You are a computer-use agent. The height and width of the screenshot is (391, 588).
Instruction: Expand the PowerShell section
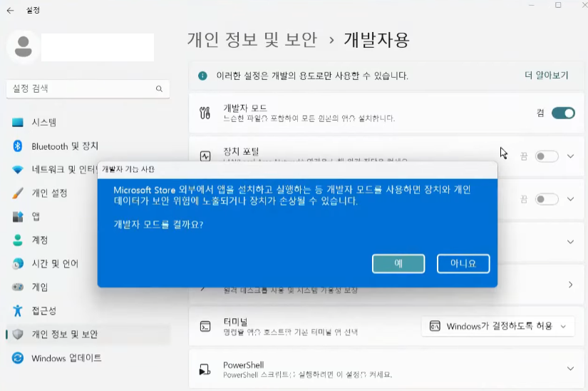570,368
